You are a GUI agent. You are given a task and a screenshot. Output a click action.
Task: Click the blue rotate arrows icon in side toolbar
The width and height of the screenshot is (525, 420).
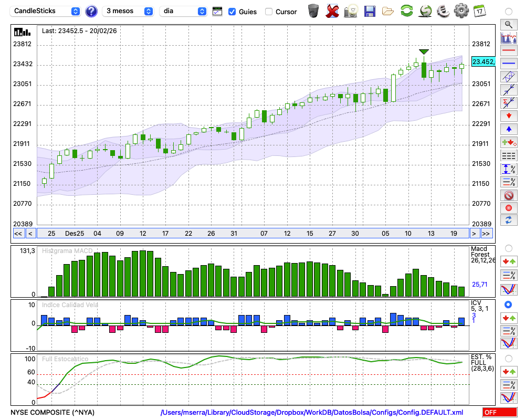(509, 220)
